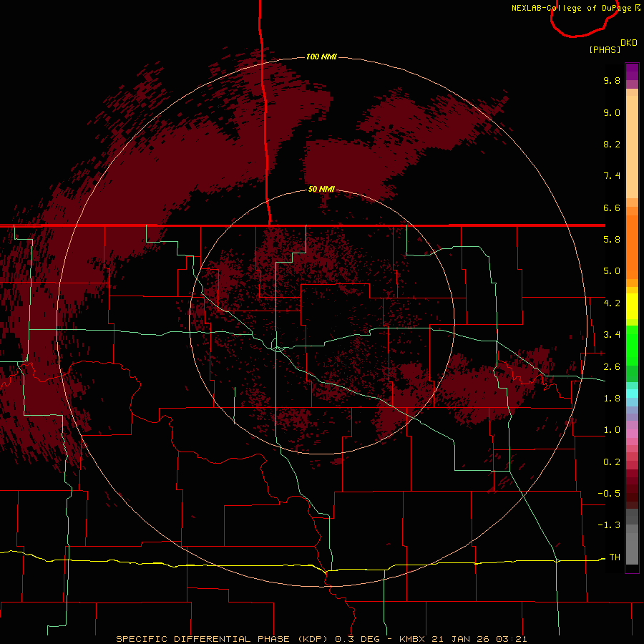Click the 5.8 value on the scale

[x=612, y=240]
